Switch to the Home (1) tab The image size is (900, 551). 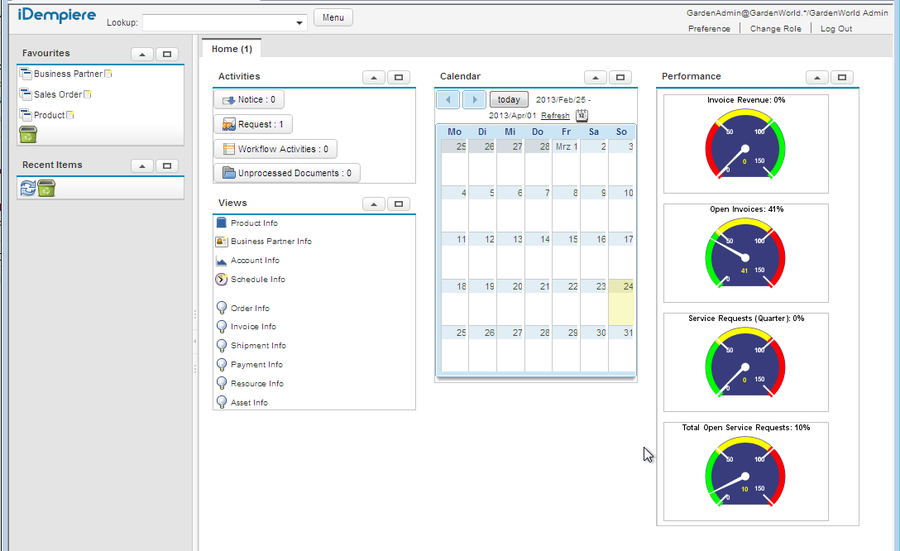231,49
